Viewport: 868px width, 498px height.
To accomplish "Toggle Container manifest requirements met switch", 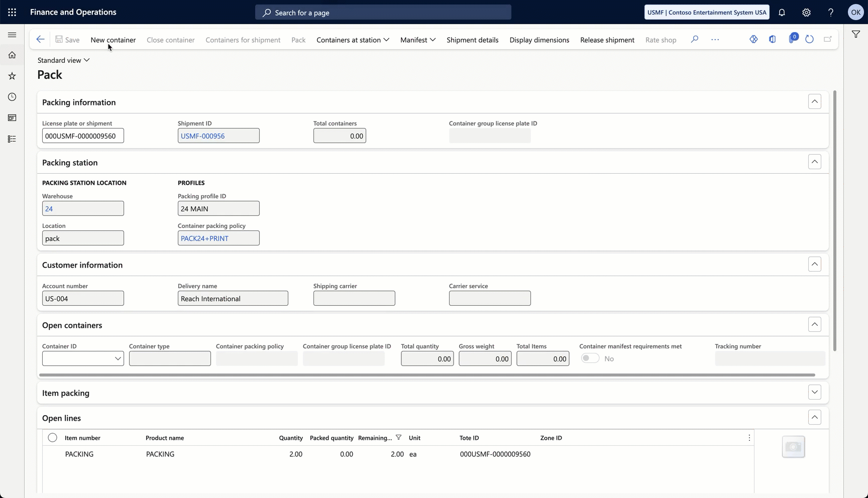I will 590,358.
